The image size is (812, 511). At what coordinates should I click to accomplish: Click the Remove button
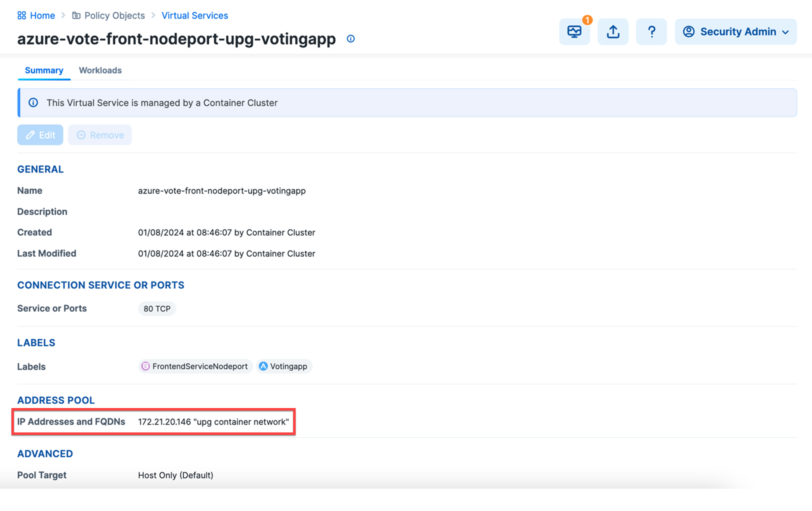click(x=100, y=135)
